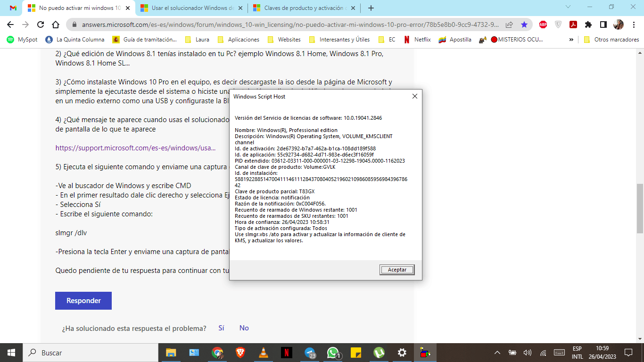Open uTorrent from the taskbar

380,353
